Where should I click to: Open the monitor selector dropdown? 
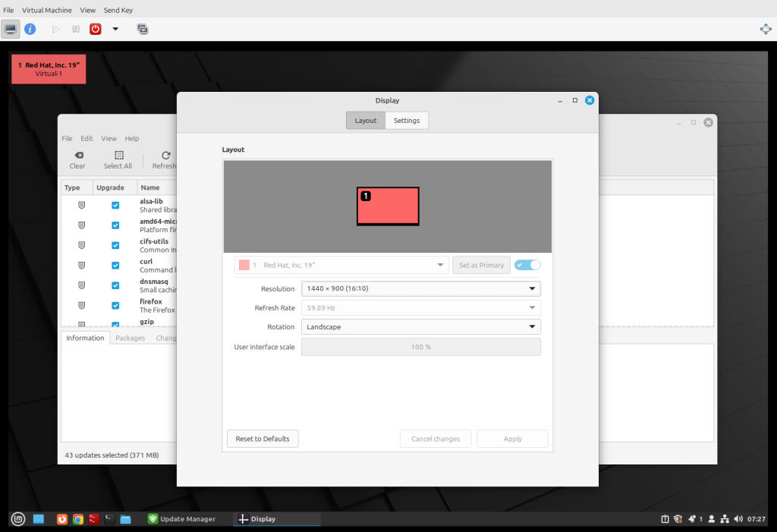click(341, 266)
